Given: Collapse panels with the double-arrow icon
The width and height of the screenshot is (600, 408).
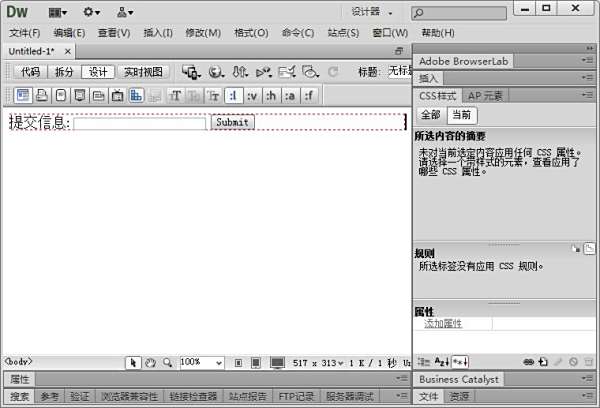Looking at the screenshot, I should click(x=590, y=48).
